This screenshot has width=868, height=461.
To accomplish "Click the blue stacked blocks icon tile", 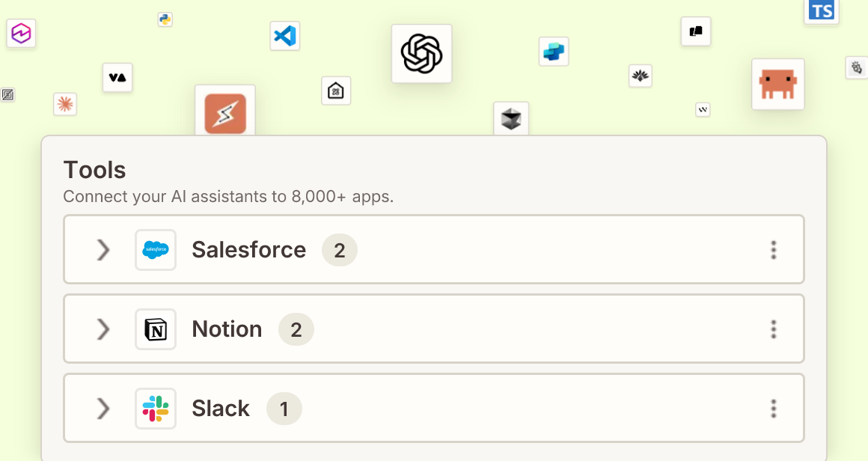I will pos(554,52).
